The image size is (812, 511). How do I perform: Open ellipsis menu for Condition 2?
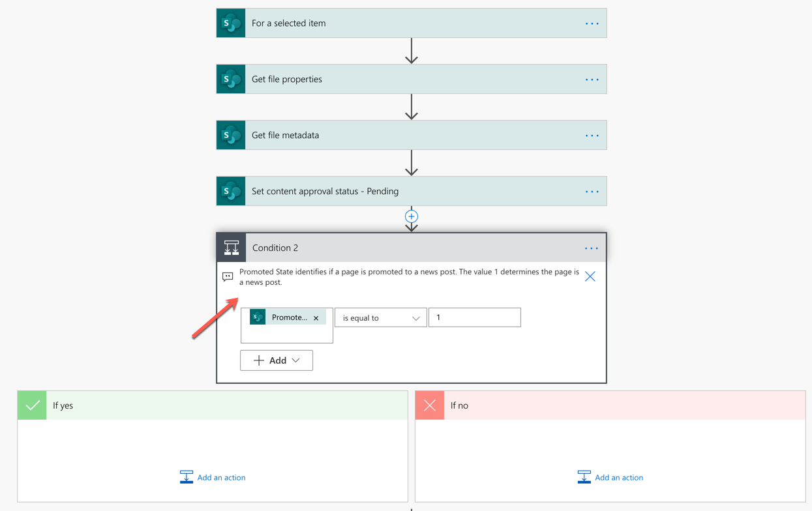pos(591,248)
